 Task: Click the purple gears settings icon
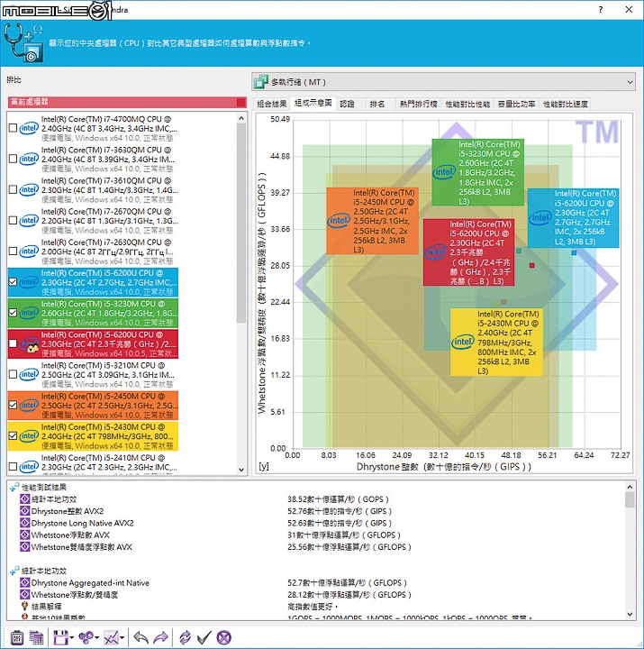[x=86, y=637]
